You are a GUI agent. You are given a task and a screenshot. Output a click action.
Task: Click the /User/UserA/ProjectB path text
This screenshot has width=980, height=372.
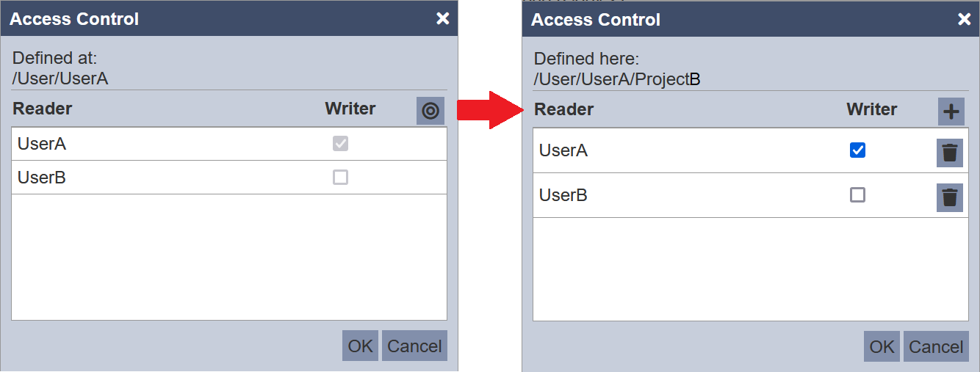(617, 79)
